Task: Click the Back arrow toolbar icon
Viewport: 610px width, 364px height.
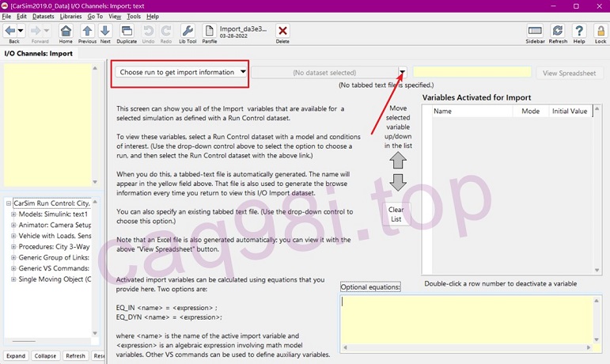Action: (10, 30)
